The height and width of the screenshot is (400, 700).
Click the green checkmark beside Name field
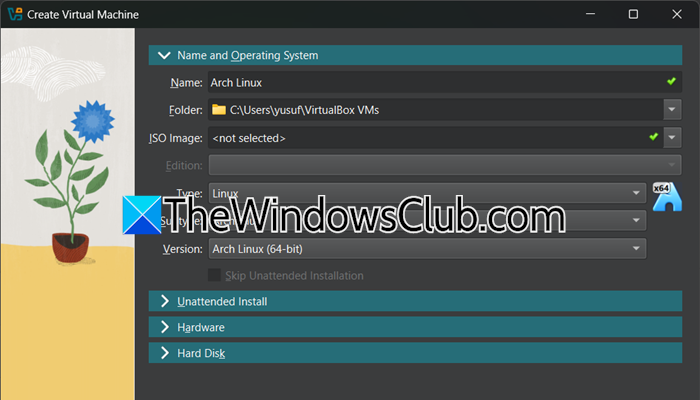pos(671,81)
